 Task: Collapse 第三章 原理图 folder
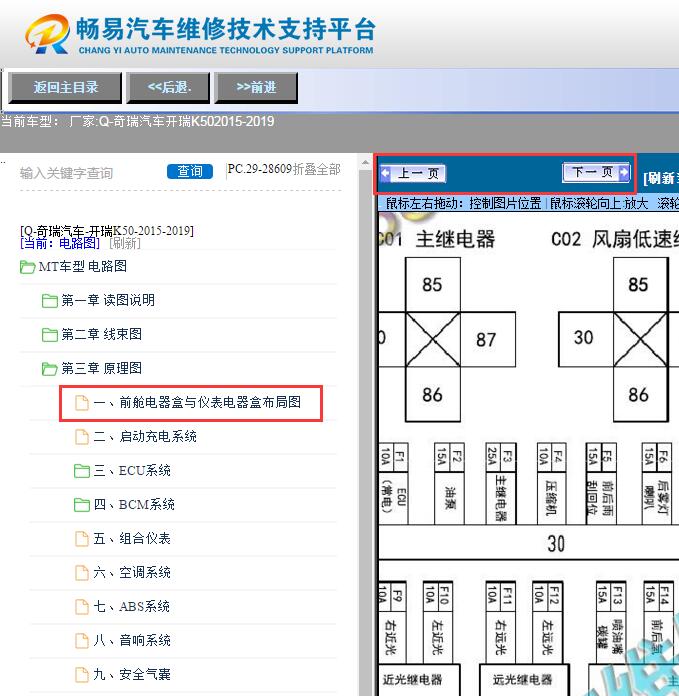(x=102, y=368)
